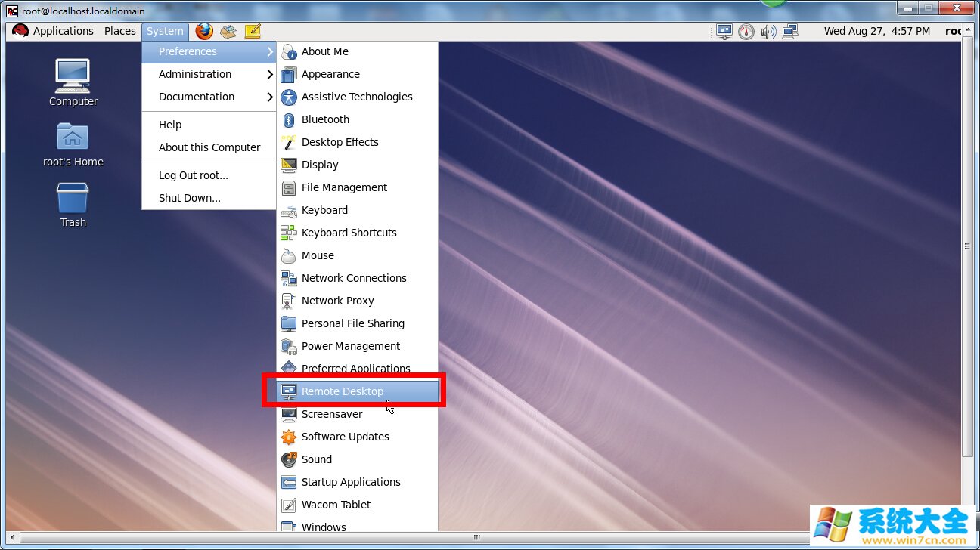980x550 pixels.
Task: Choose Shut Down... from System menu
Action: click(x=209, y=198)
